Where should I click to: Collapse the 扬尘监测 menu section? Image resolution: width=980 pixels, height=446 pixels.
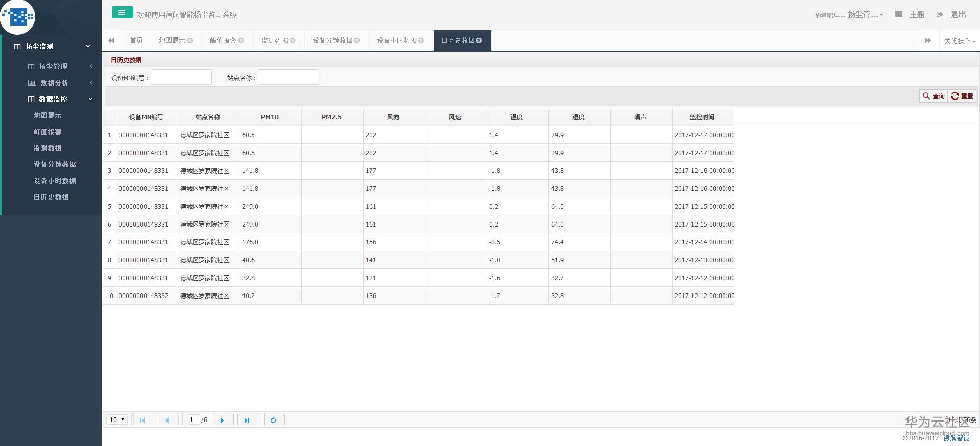(52, 46)
